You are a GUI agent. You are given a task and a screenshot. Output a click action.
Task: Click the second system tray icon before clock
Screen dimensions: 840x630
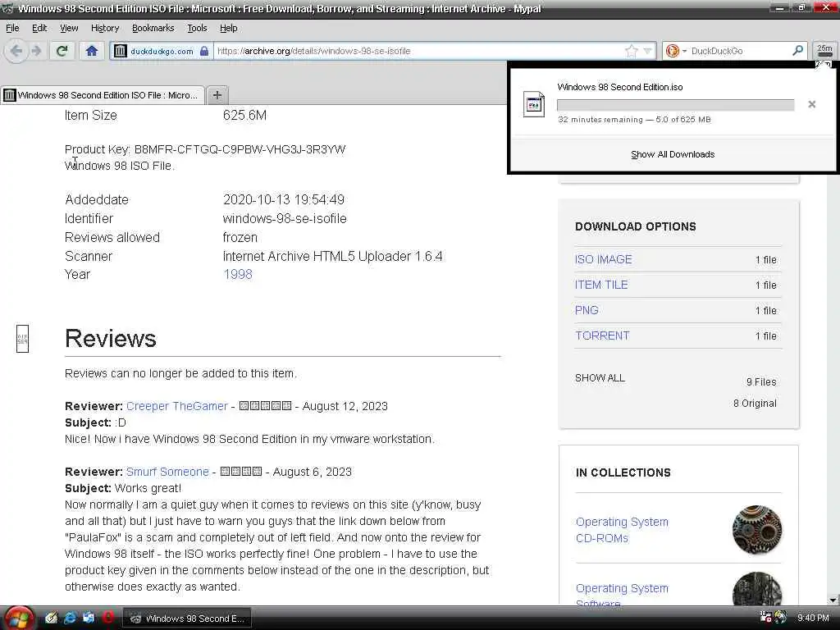(781, 618)
